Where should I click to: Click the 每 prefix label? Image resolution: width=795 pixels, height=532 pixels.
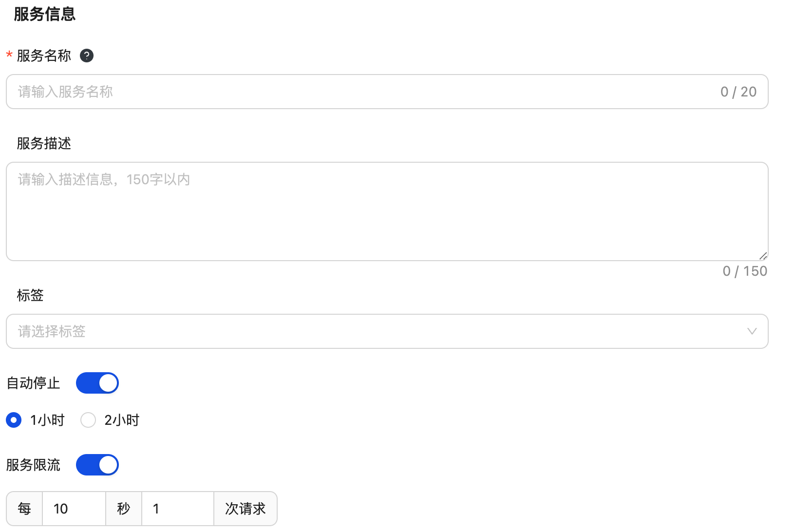[24, 509]
